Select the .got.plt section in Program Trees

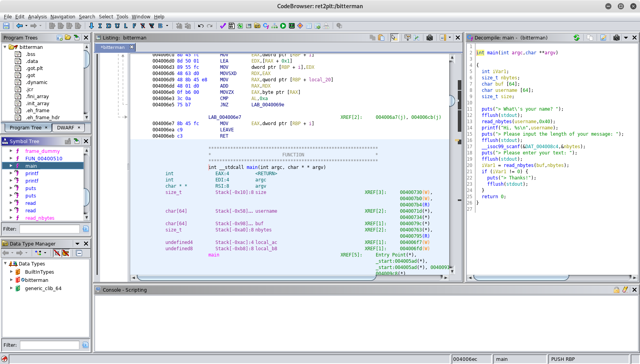[34, 68]
